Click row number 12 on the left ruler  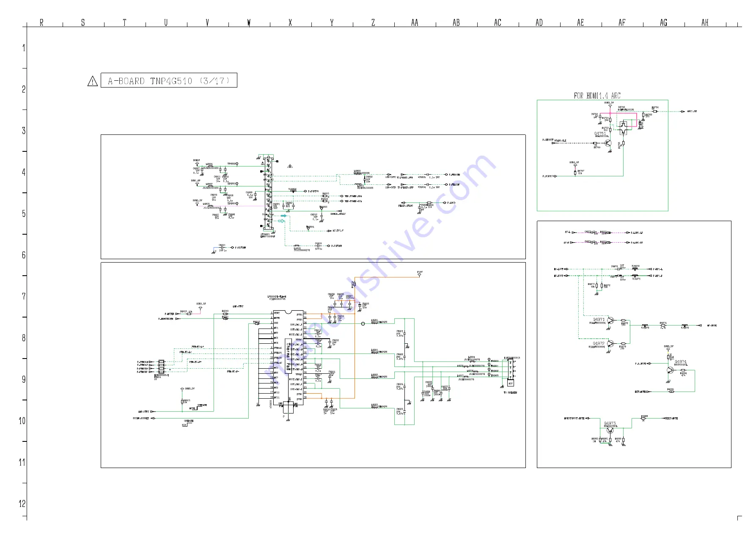click(22, 504)
